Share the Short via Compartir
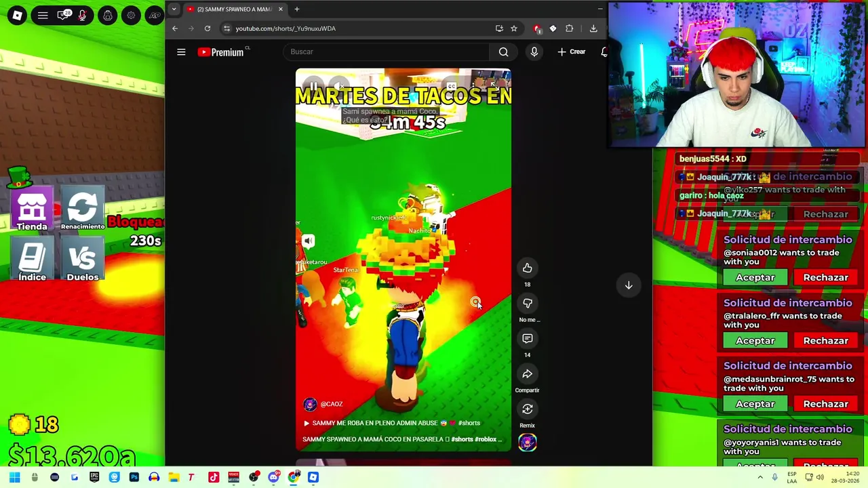This screenshot has height=488, width=868. click(x=528, y=374)
